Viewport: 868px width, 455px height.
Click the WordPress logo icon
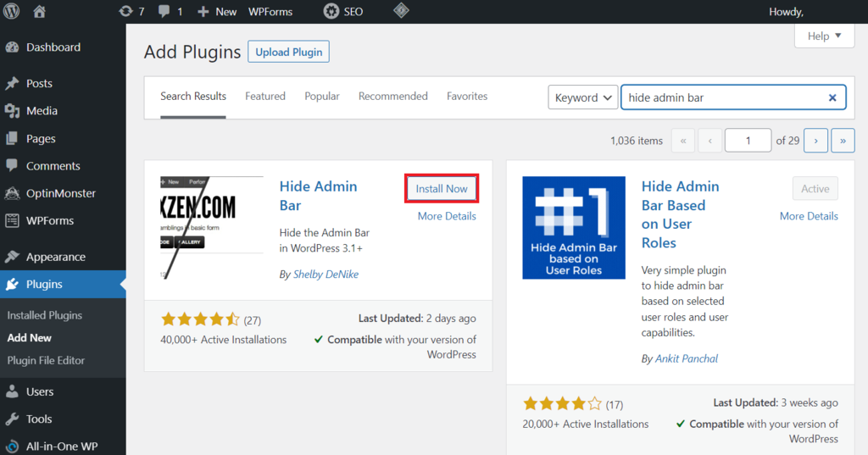coord(11,12)
